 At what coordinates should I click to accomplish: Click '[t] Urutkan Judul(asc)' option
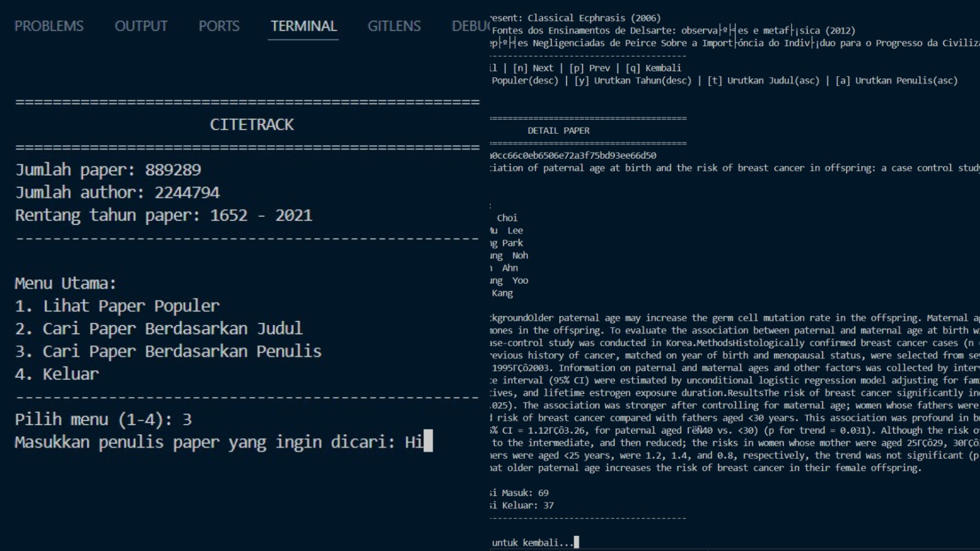pyautogui.click(x=763, y=81)
